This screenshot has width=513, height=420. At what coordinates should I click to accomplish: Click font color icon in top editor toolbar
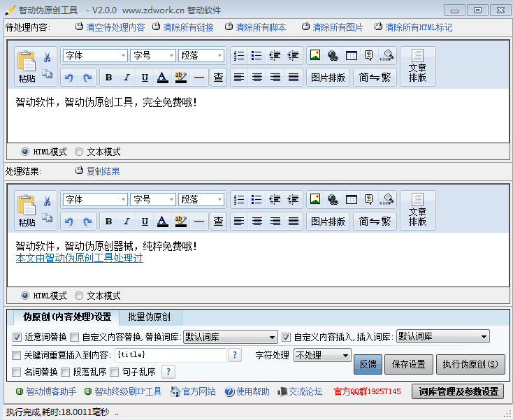(x=162, y=78)
